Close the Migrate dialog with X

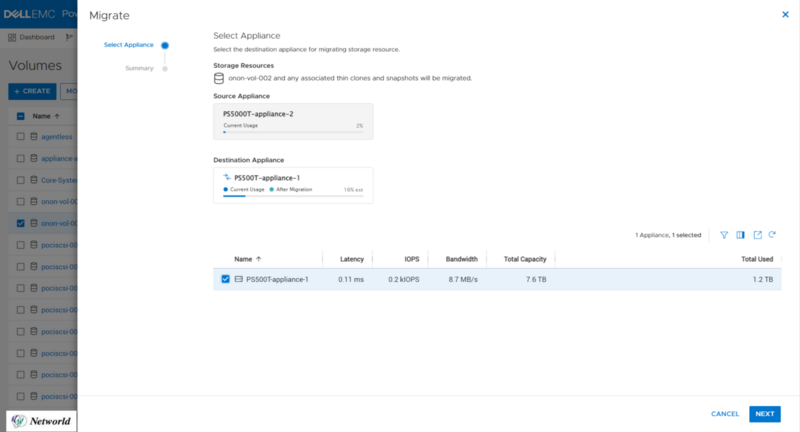click(x=785, y=15)
